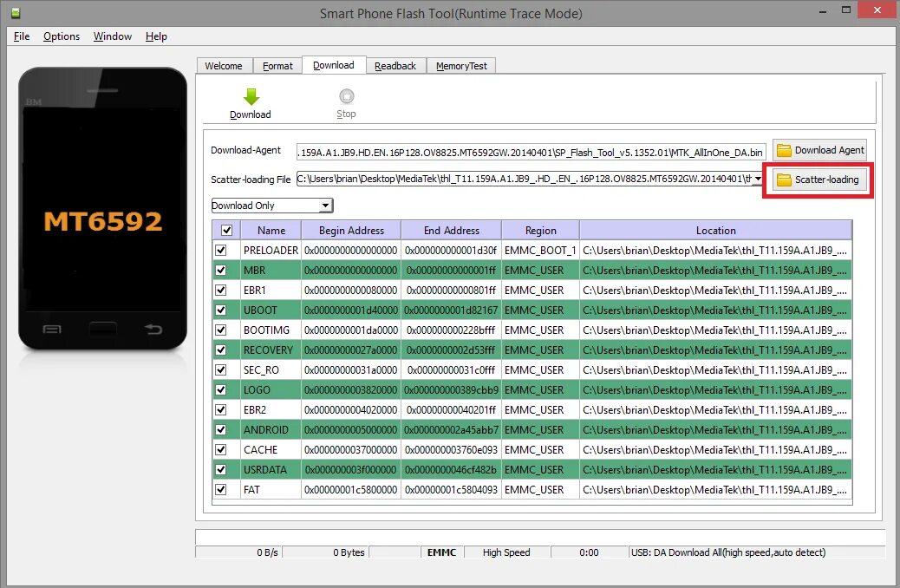This screenshot has width=900, height=588.
Task: Open the Download Agent folder button
Action: pos(819,150)
